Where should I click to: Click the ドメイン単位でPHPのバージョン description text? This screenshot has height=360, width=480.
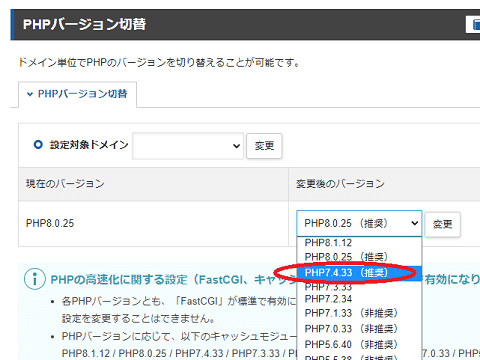click(160, 62)
